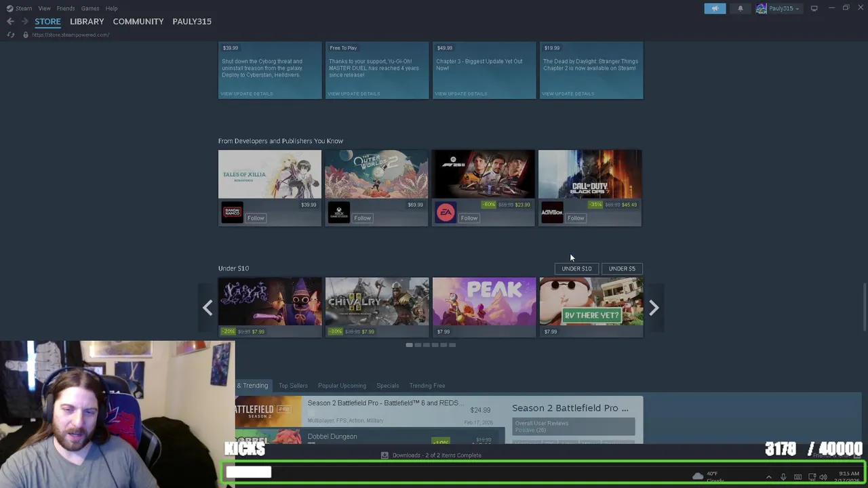View update details for Chapter 3 update

click(461, 94)
